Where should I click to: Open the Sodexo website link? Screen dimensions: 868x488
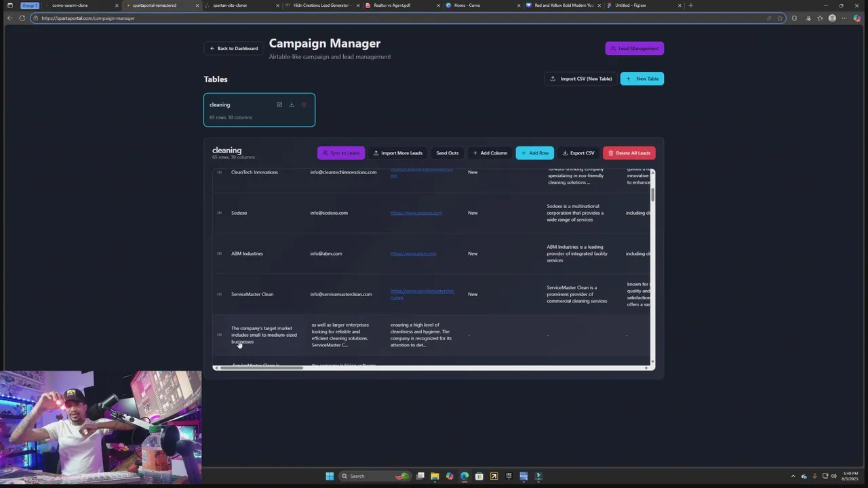[x=416, y=213]
